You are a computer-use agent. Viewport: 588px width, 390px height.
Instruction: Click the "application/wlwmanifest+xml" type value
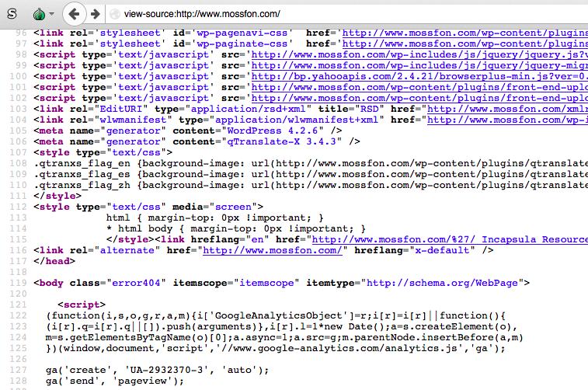pos(297,120)
